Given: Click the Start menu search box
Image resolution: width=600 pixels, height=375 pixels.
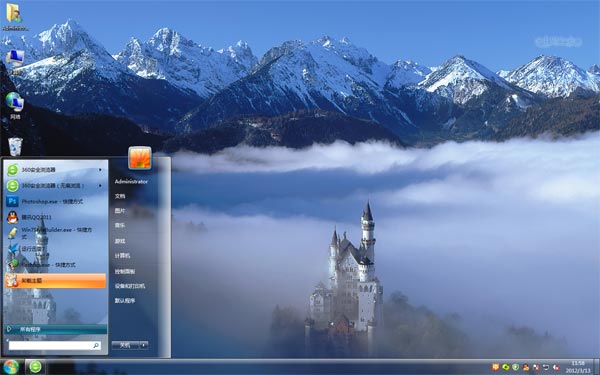Looking at the screenshot, I should tap(55, 346).
